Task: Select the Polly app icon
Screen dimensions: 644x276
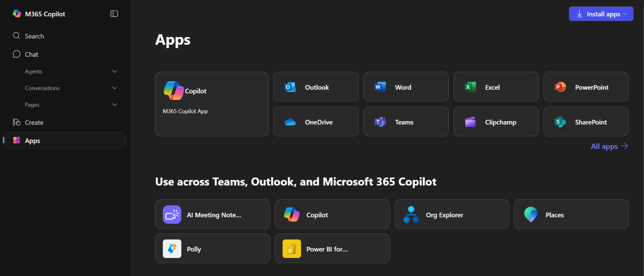Action: (x=172, y=249)
